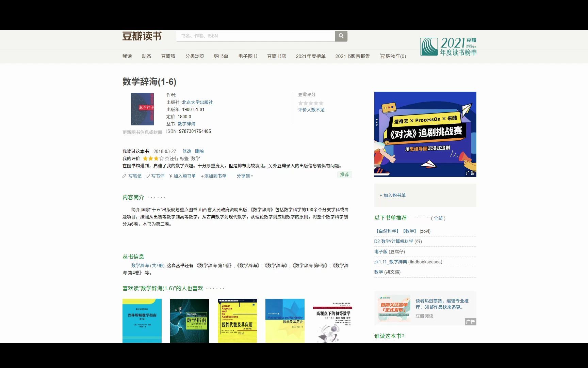Open the 我读 nav item
588x368 pixels.
tap(127, 56)
